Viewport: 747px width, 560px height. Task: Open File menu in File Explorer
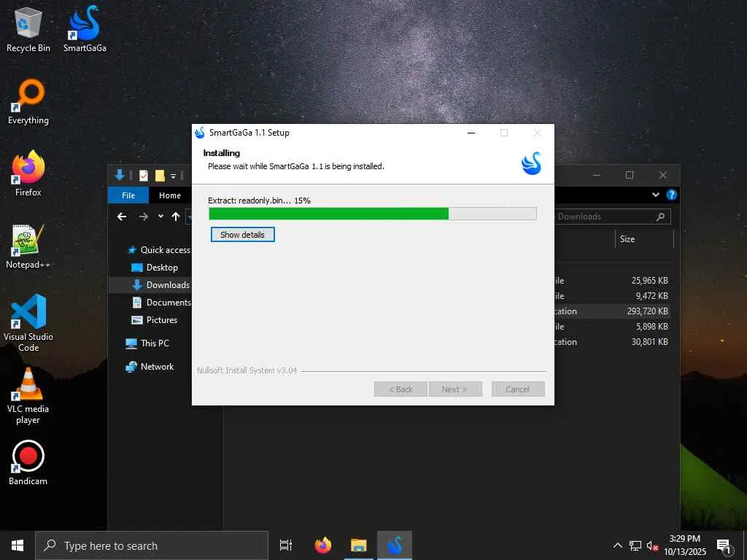[128, 195]
